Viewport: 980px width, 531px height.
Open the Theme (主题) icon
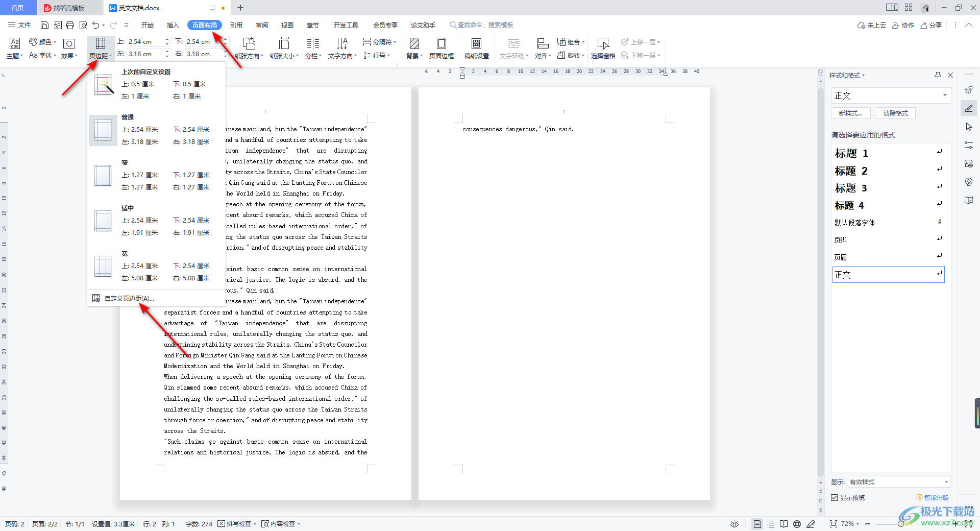pyautogui.click(x=15, y=48)
